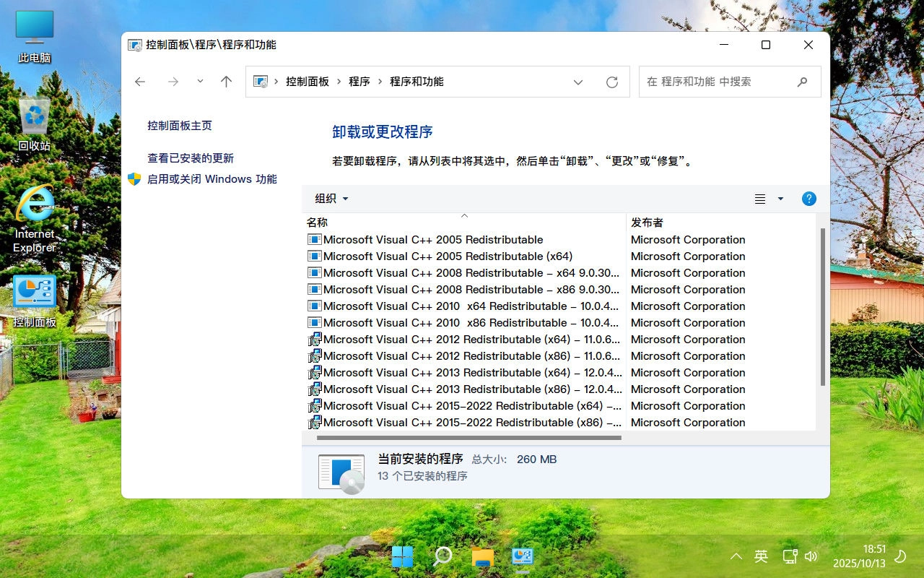This screenshot has width=924, height=578.
Task: Open the 回收站 desktop icon
Action: pyautogui.click(x=34, y=119)
